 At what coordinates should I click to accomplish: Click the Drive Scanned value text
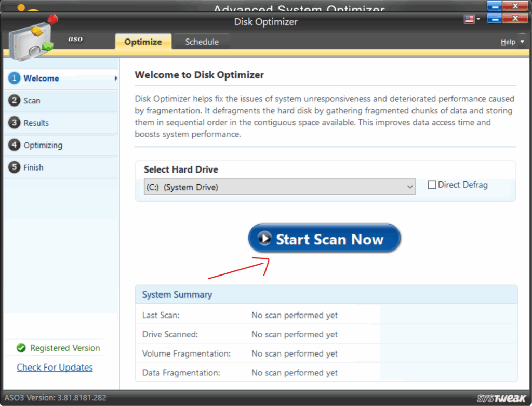[x=295, y=334]
